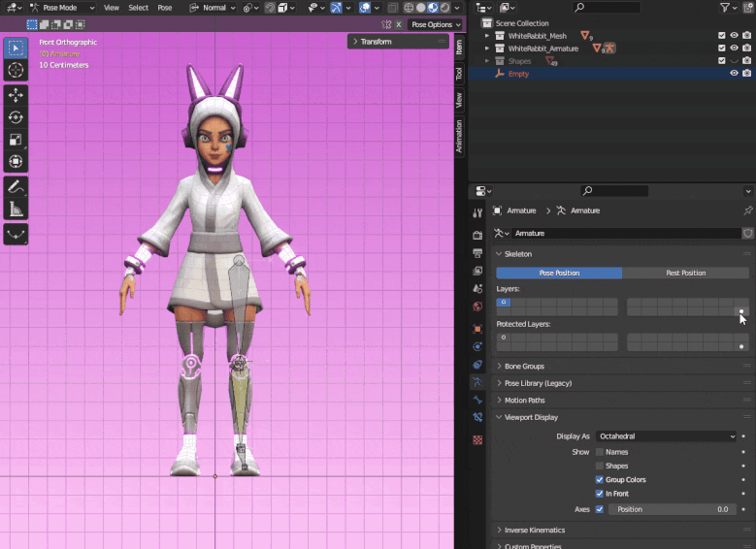This screenshot has height=549, width=756.
Task: Select the Measure tool
Action: click(x=16, y=209)
